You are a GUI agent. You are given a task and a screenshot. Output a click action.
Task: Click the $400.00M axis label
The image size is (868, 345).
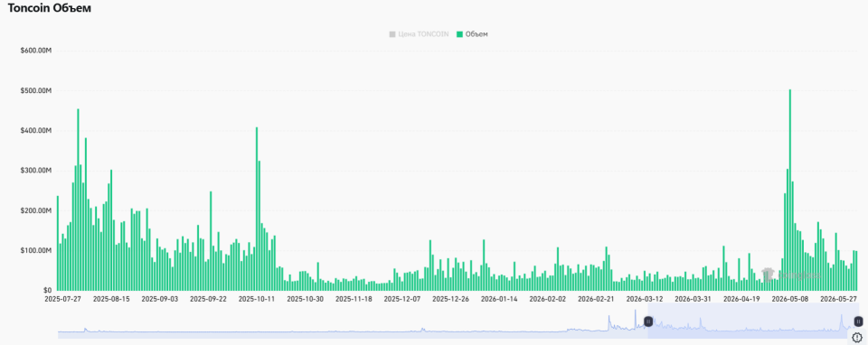(36, 131)
